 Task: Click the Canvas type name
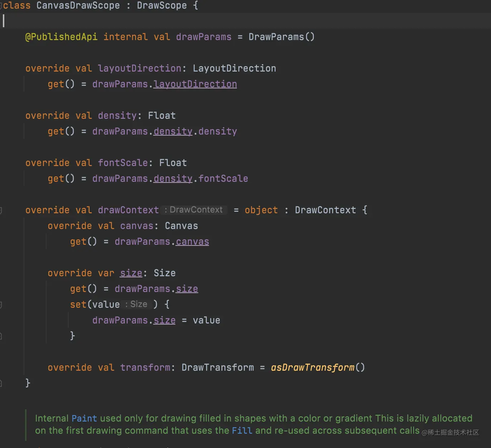(181, 226)
